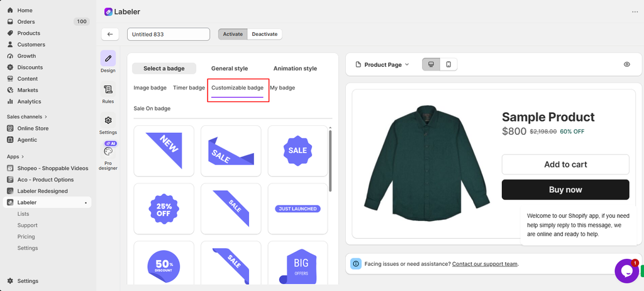Follow the Contact our support team link
Viewport: 644px width, 291px height.
pyautogui.click(x=485, y=264)
